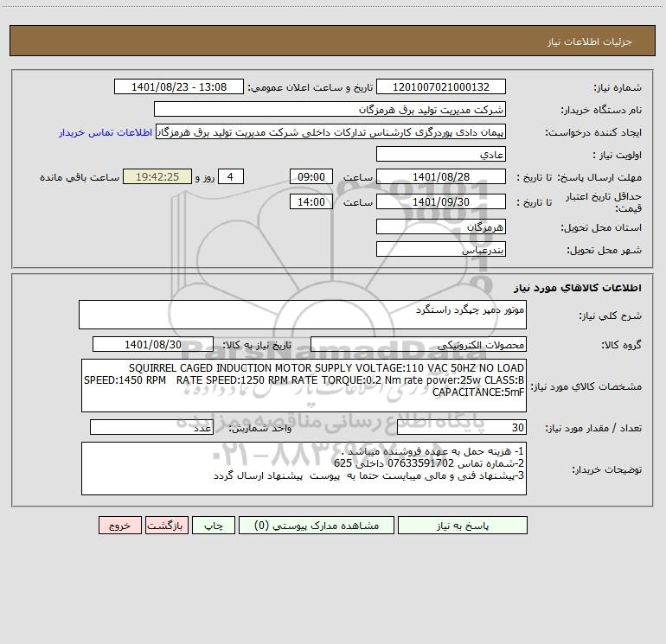
Task: Click the text CAPACITANCE:5mF in specifications
Action: click(478, 392)
